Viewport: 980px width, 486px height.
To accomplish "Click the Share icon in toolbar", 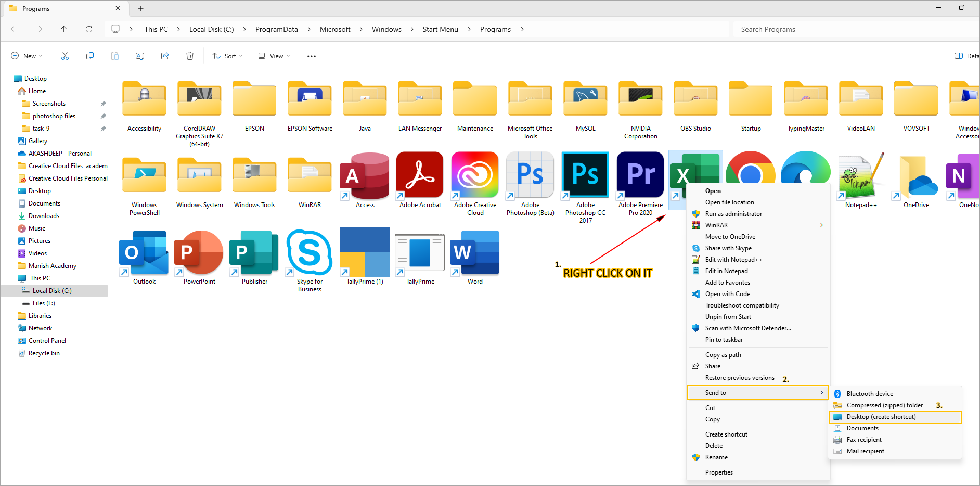I will click(x=165, y=56).
